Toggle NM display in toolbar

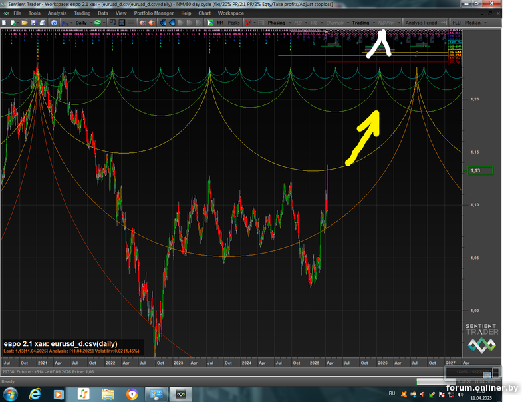point(220,23)
